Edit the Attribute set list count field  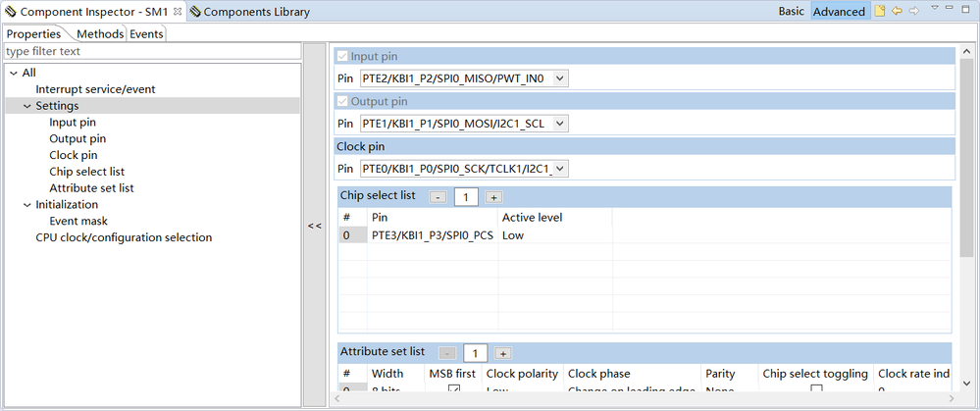point(476,353)
